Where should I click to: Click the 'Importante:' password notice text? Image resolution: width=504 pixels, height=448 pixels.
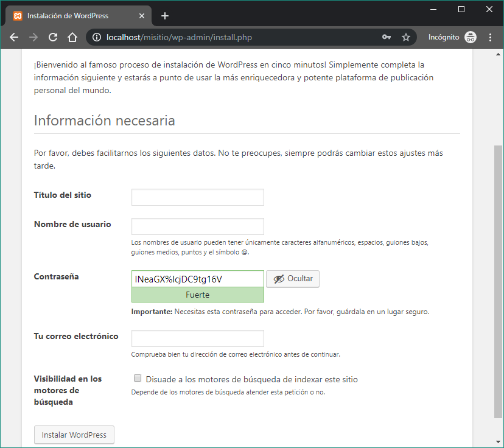[280, 312]
